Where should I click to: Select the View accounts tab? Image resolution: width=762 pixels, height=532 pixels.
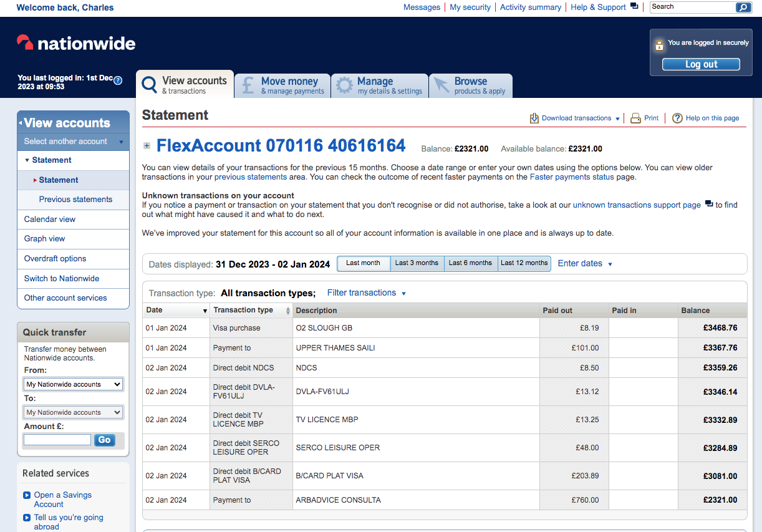pos(185,85)
